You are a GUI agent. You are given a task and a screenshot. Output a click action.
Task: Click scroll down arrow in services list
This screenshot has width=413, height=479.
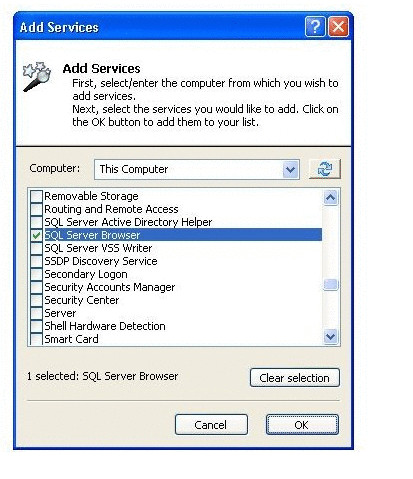[x=330, y=336]
